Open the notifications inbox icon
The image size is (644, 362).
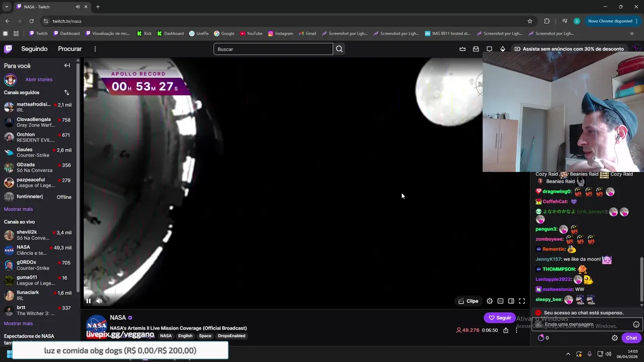tap(476, 49)
